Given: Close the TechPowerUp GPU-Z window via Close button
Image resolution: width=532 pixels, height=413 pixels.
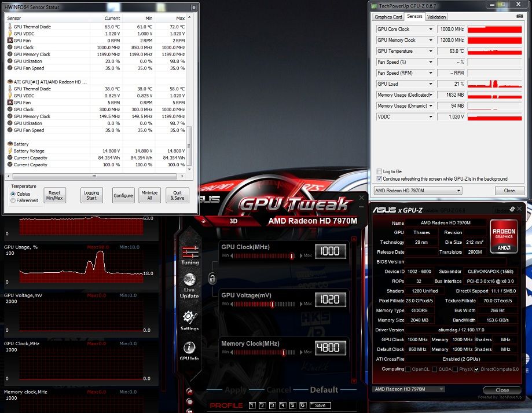Looking at the screenshot, I should [x=509, y=191].
